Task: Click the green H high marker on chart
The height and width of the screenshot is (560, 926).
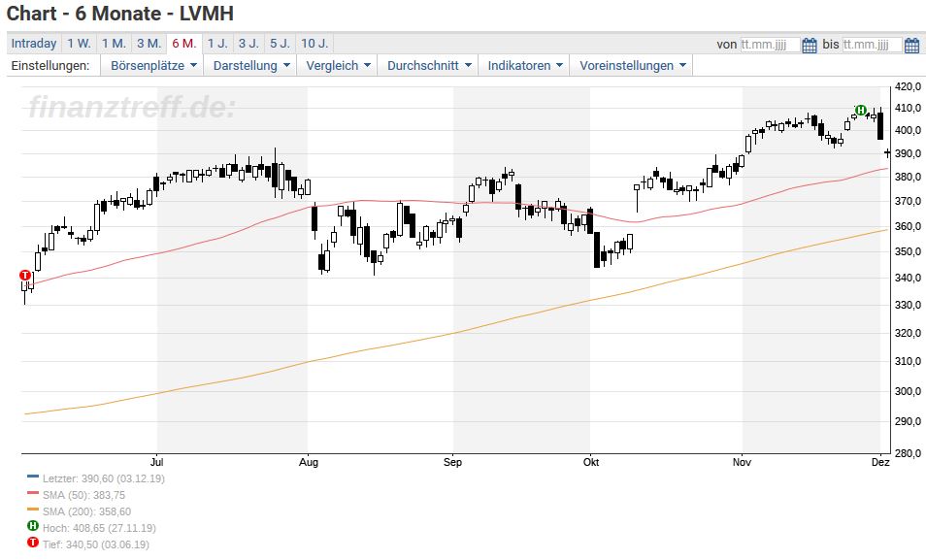Action: pos(860,110)
